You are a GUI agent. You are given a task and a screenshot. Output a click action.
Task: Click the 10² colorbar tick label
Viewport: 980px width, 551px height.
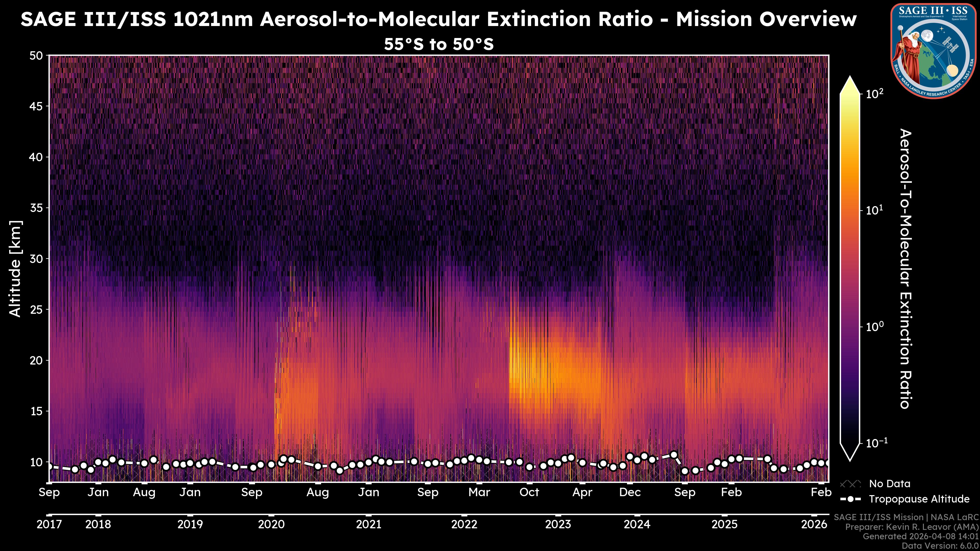[x=875, y=94]
